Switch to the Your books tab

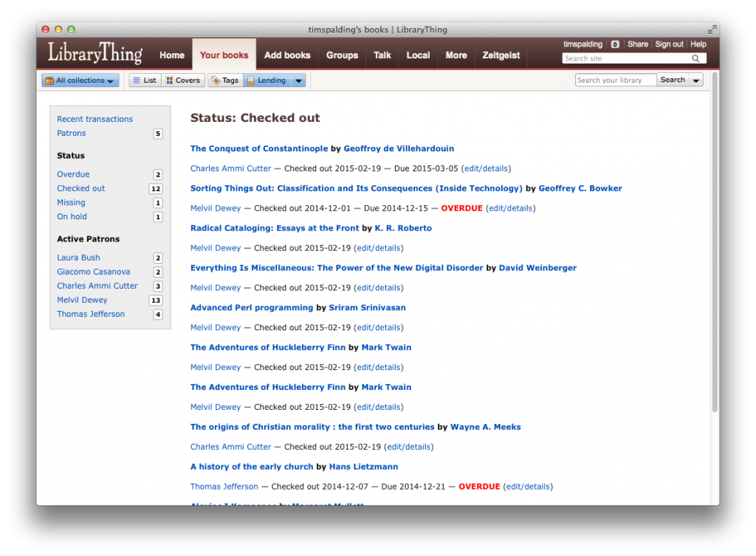(224, 54)
